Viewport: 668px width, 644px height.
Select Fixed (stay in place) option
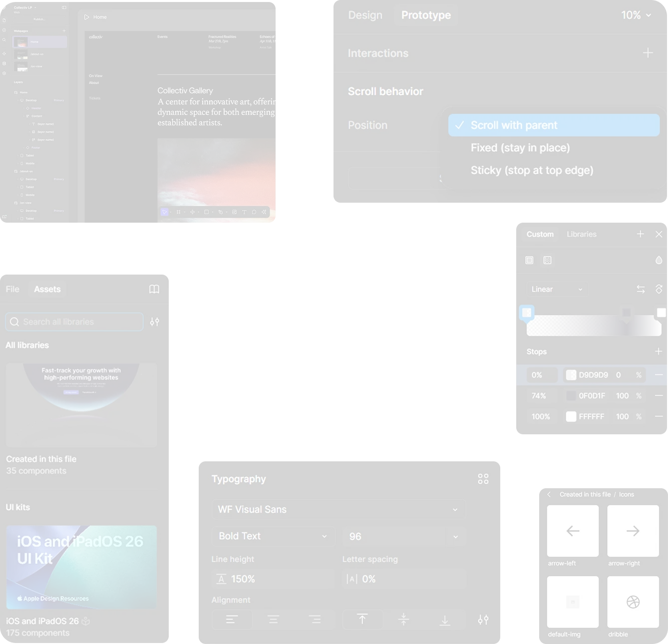point(554,148)
